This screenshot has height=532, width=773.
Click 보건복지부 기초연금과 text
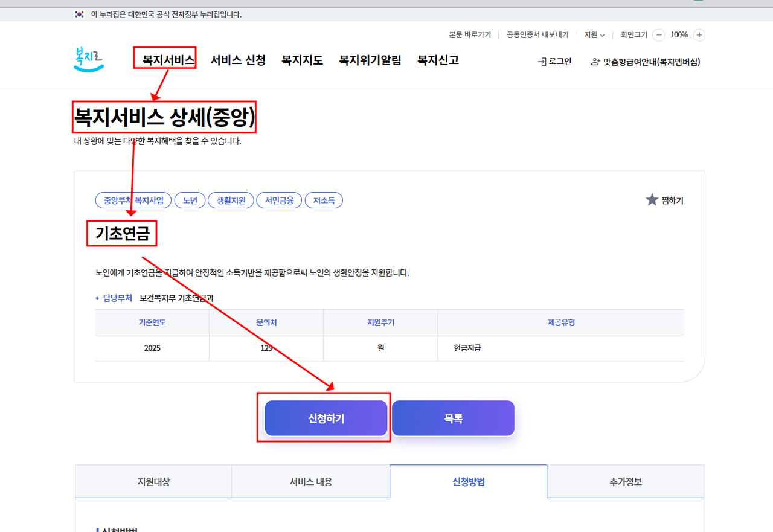(x=176, y=298)
